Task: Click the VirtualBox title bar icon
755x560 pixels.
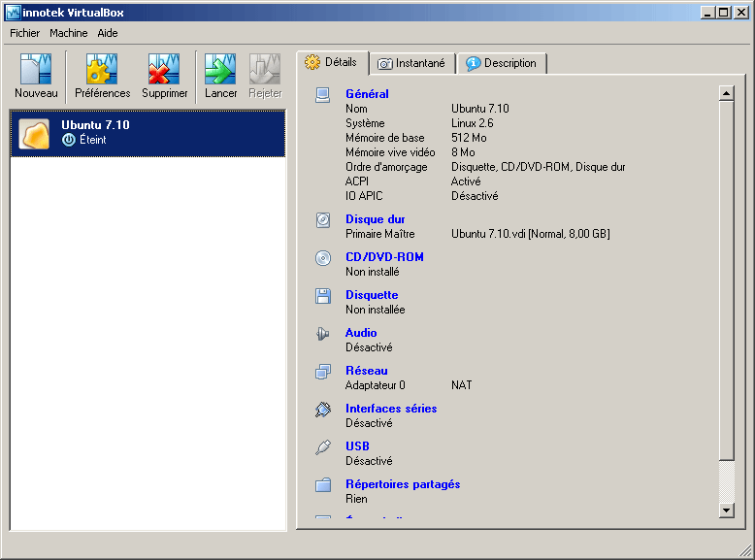Action: click(13, 13)
